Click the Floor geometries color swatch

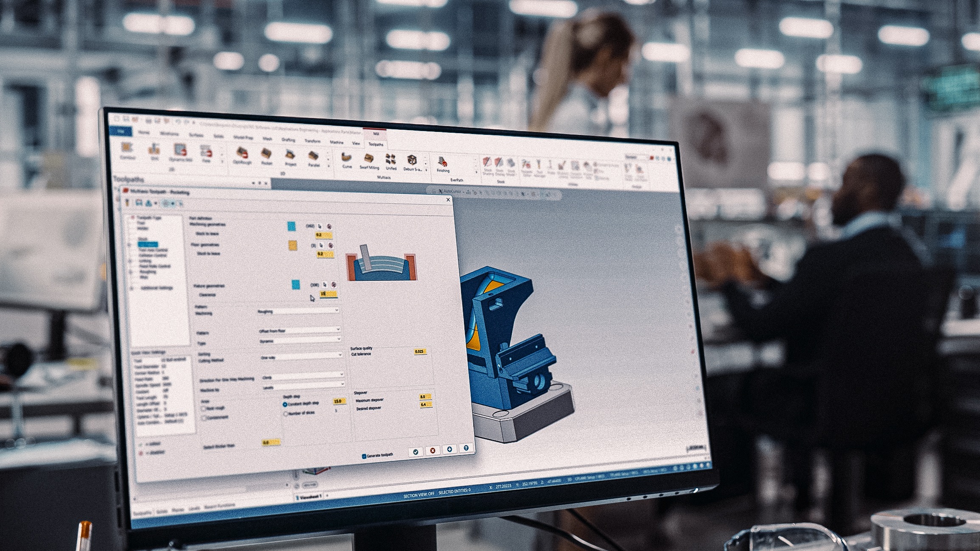click(x=292, y=245)
